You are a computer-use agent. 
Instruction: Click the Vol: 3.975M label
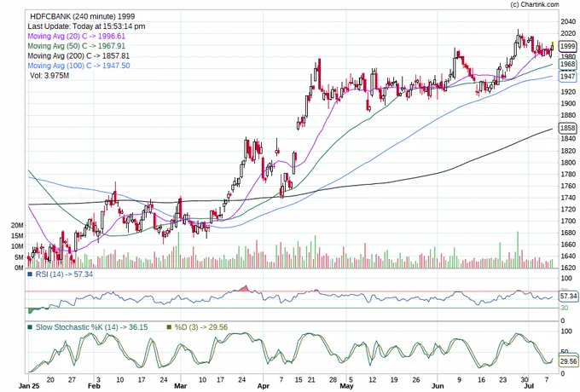[x=49, y=75]
